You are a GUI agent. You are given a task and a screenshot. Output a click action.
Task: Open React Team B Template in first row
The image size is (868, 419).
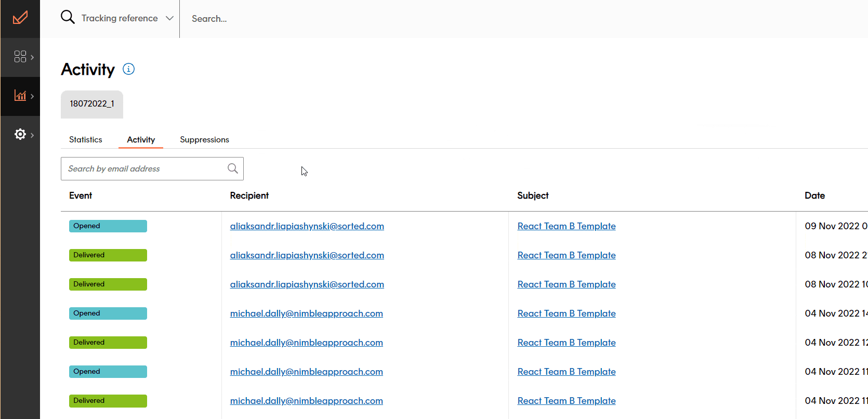(x=566, y=226)
